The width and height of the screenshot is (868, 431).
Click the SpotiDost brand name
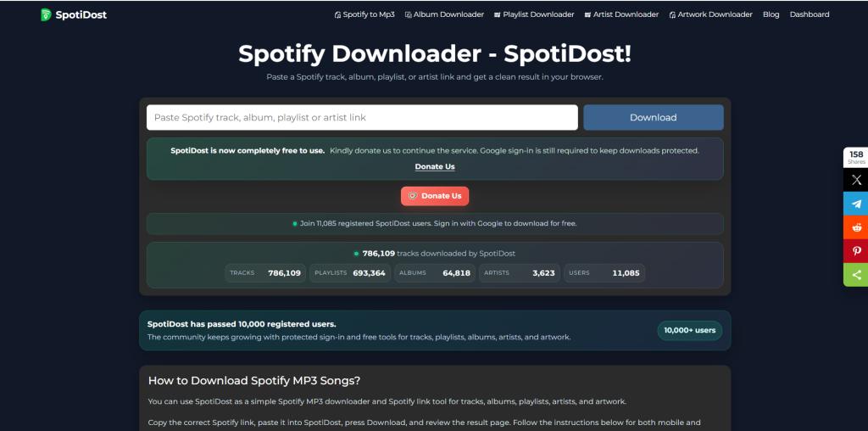tap(81, 15)
